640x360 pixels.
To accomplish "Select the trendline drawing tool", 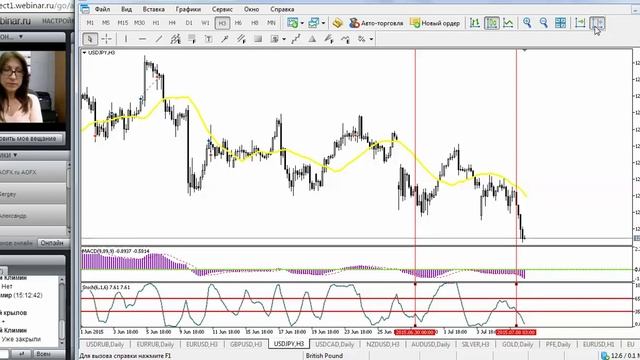I will click(x=159, y=39).
